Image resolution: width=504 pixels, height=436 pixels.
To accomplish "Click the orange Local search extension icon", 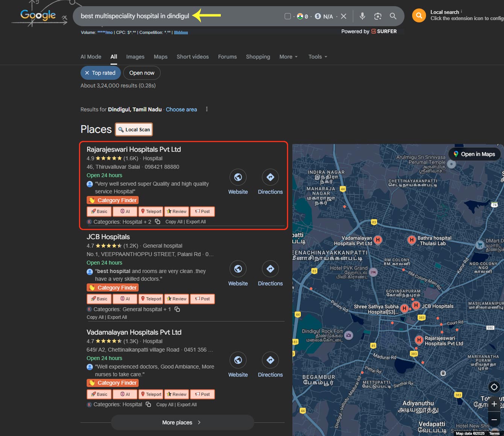I will [x=419, y=16].
